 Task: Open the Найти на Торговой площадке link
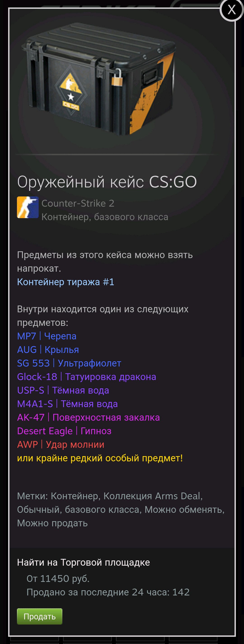[x=83, y=562]
